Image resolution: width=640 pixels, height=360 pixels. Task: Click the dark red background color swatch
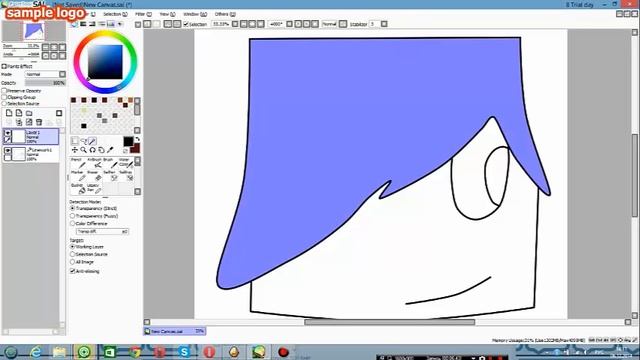point(136,148)
